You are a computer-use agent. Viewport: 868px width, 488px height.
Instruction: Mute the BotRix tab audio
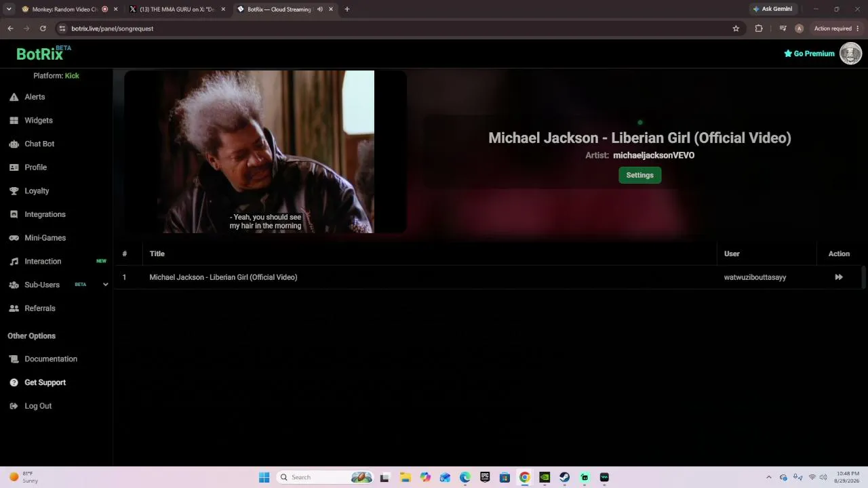pyautogui.click(x=320, y=9)
